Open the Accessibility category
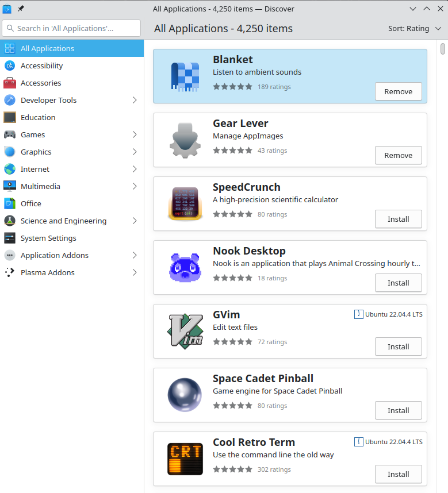This screenshot has width=448, height=493. 72,66
